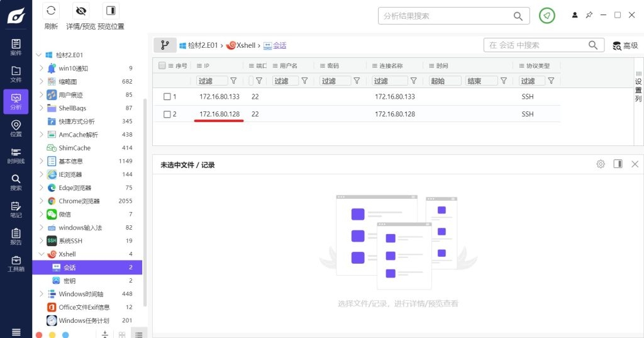Click the 刷新 refresh icon

(x=51, y=11)
